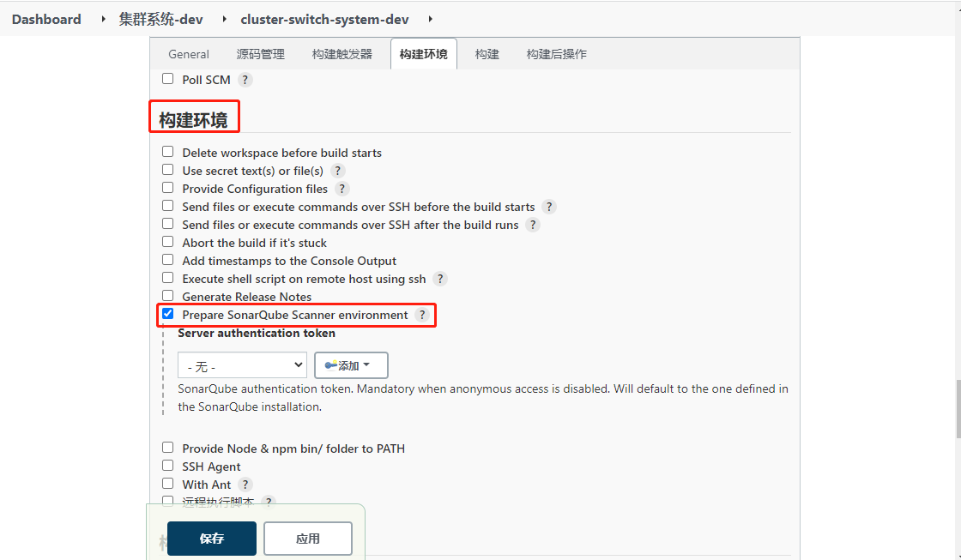
Task: Click the 应用 apply button
Action: pos(308,539)
